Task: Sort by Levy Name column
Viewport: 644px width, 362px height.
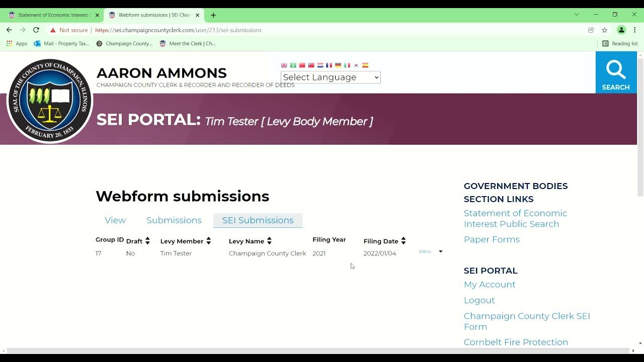Action: (x=250, y=241)
